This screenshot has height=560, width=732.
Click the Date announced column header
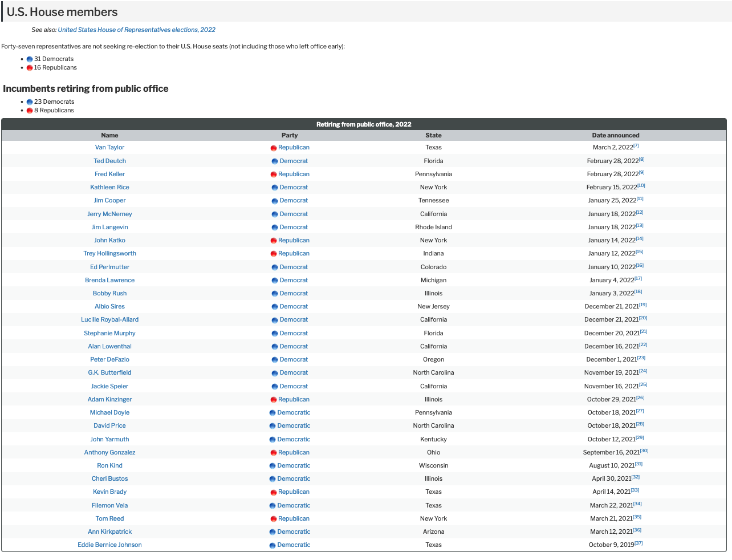(615, 135)
